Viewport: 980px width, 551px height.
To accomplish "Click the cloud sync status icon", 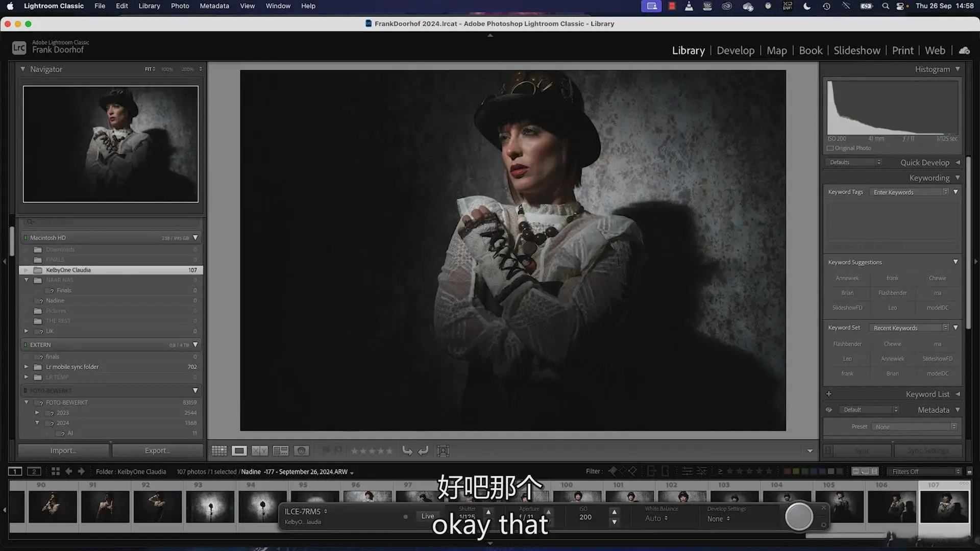I will pyautogui.click(x=964, y=50).
